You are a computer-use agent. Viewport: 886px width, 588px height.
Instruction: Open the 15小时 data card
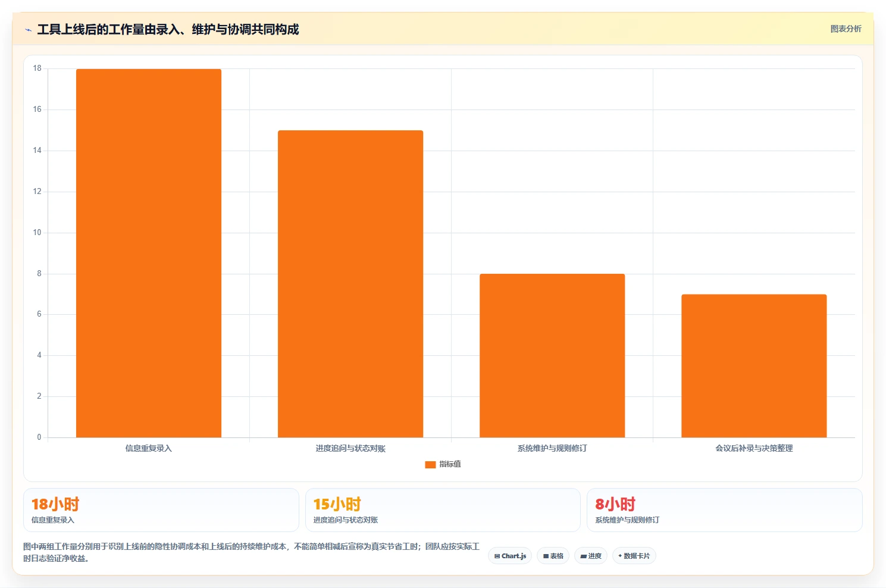[x=443, y=510]
